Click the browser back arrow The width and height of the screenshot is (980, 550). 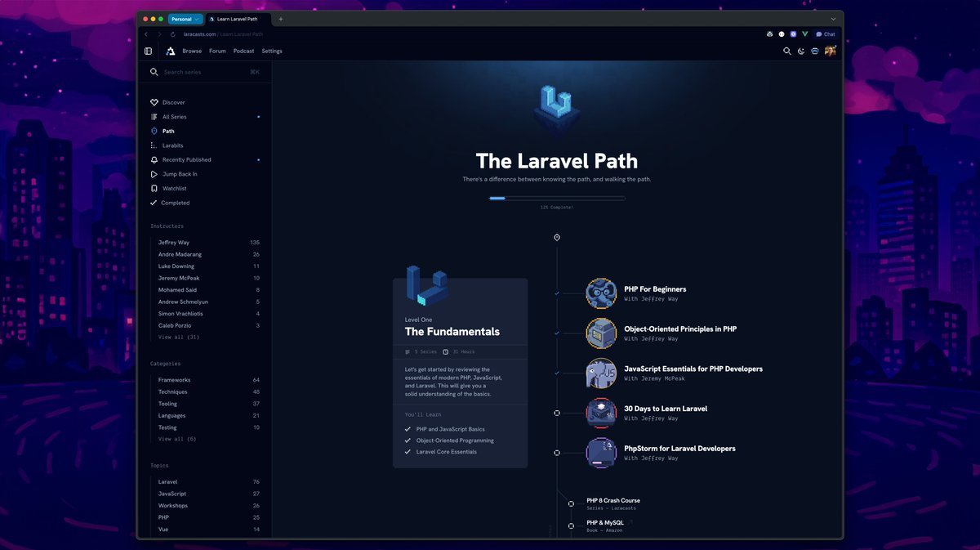146,34
